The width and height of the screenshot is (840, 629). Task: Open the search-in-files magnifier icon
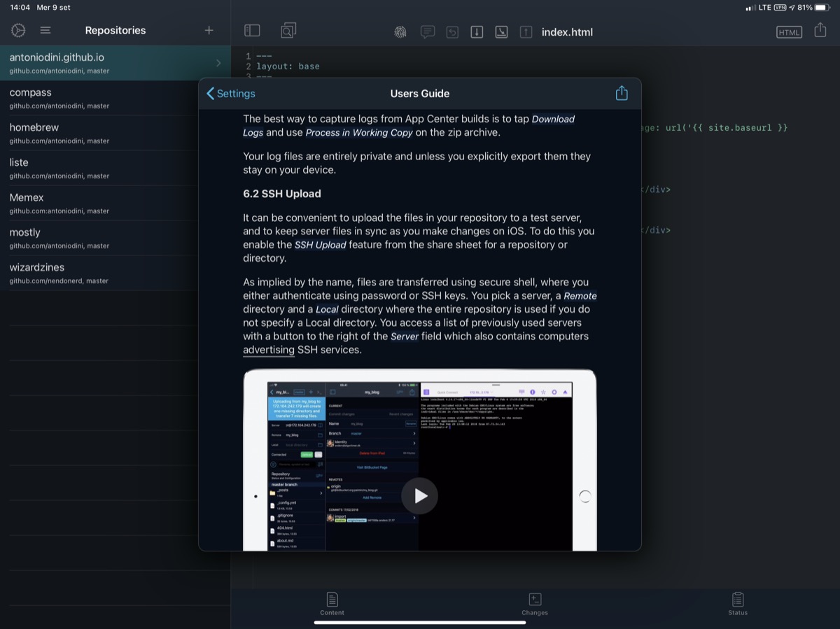tap(288, 31)
